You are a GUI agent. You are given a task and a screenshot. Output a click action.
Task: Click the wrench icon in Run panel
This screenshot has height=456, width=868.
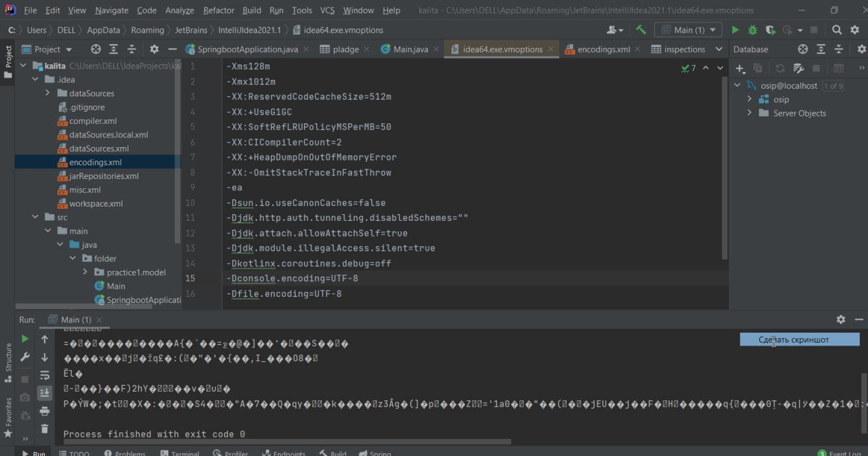(x=25, y=357)
